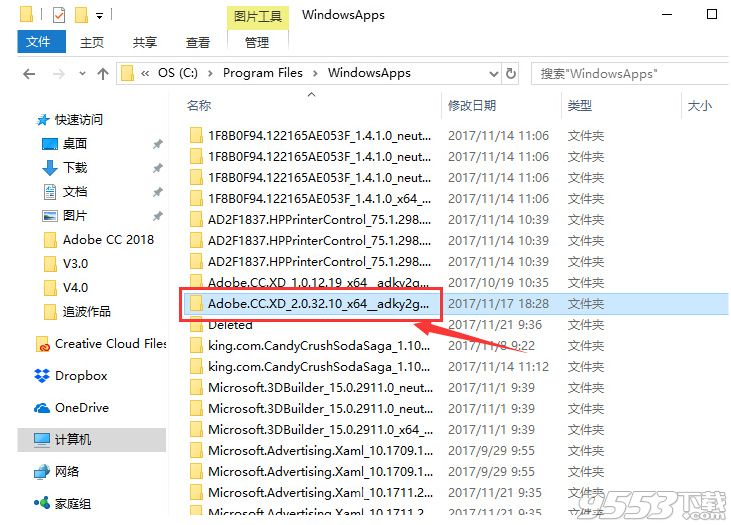This screenshot has height=525, width=731.
Task: Select 图片 in the navigation pane
Action: click(75, 215)
